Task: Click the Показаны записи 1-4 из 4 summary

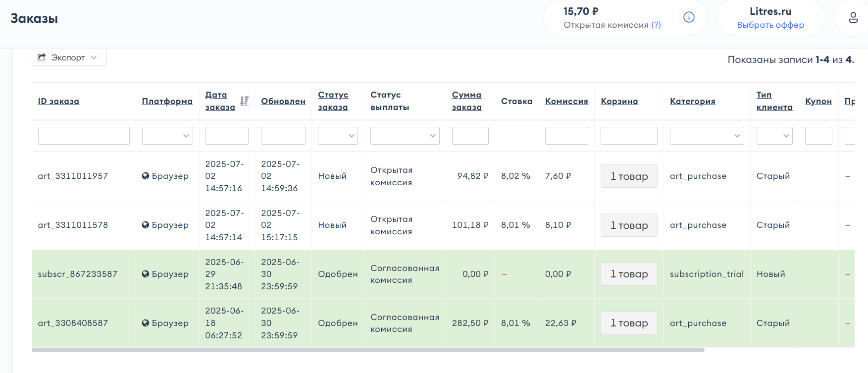Action: coord(791,59)
